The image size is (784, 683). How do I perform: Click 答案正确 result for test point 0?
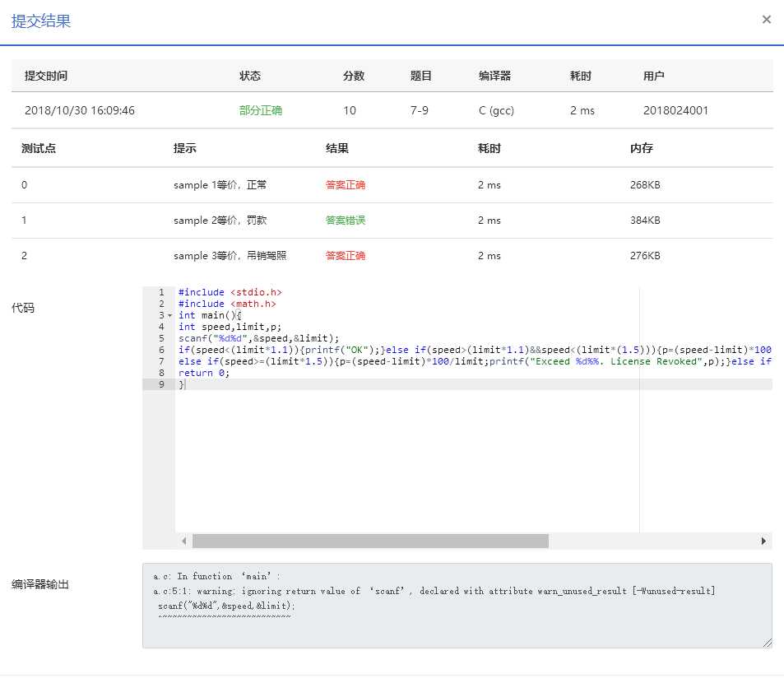point(345,185)
